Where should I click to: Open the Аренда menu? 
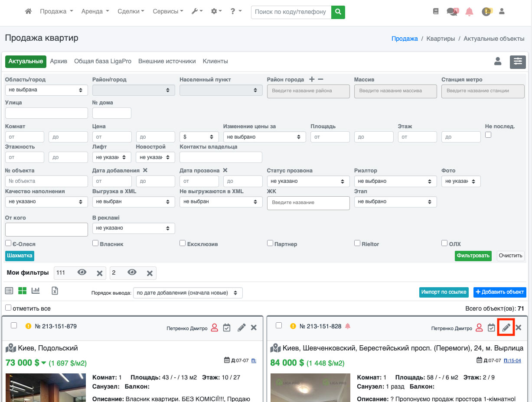[x=95, y=12]
